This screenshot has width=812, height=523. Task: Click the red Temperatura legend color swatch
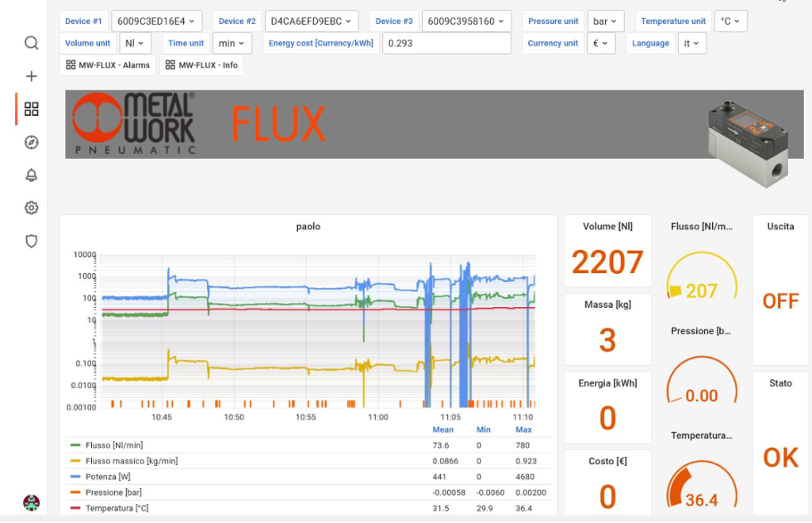click(75, 508)
